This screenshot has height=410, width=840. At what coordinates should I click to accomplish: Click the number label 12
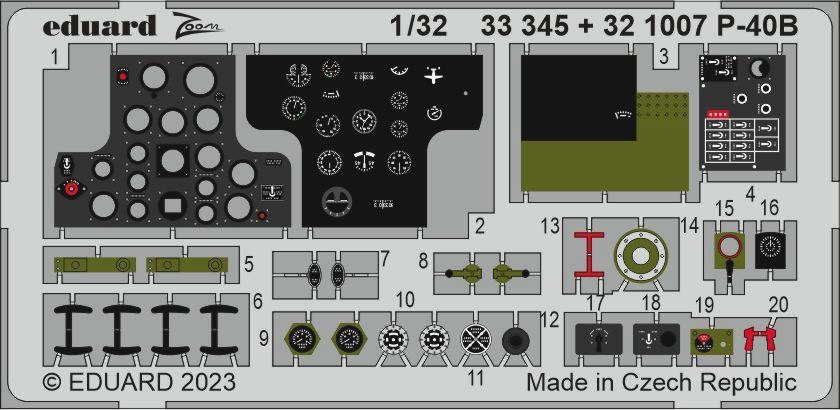click(x=550, y=320)
